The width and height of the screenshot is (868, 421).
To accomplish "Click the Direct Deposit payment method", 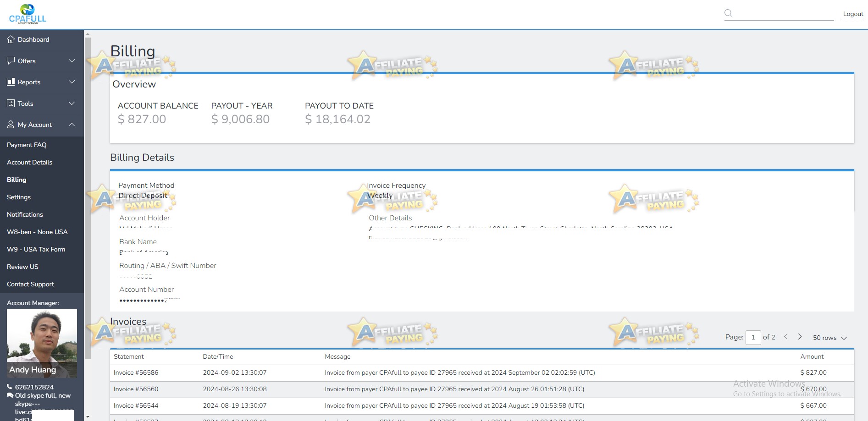I will pyautogui.click(x=143, y=196).
